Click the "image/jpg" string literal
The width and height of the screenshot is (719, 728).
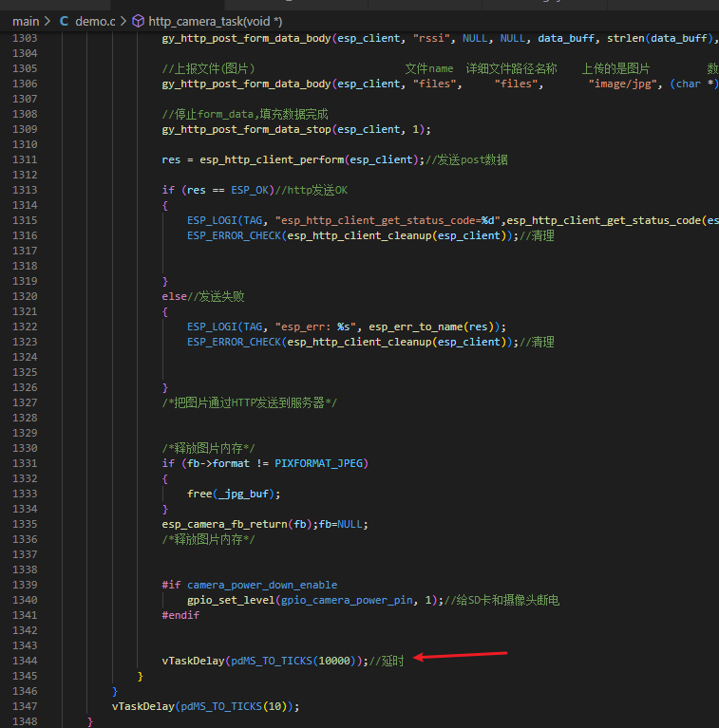tap(622, 84)
